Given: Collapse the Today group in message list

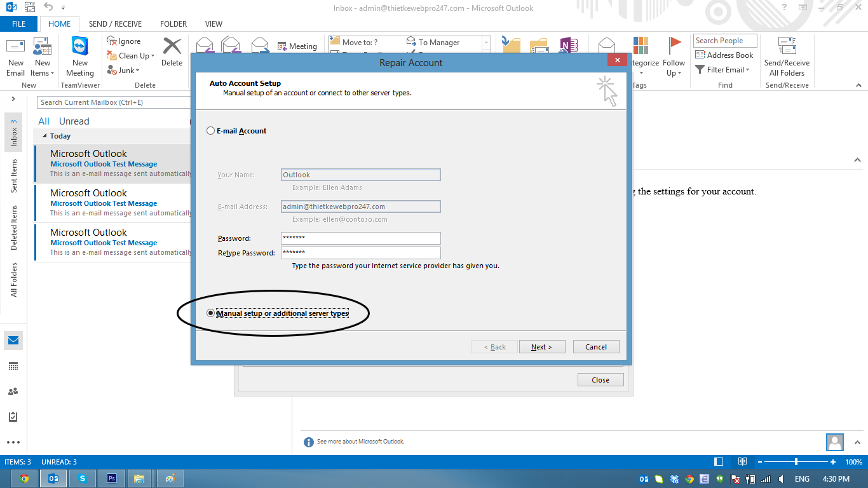Looking at the screenshot, I should [44, 136].
